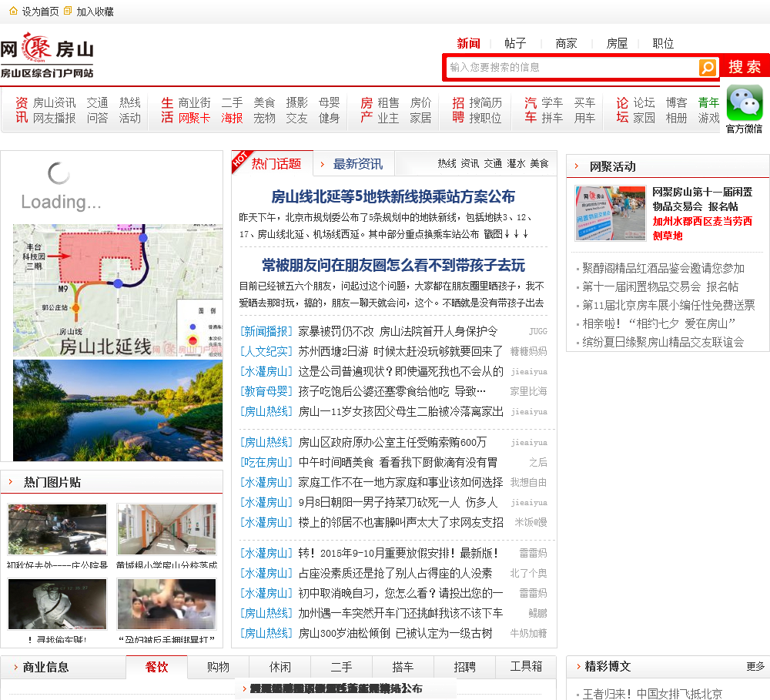Image resolution: width=770 pixels, height=700 pixels.
Task: Select the 帖子 search category tab
Action: 515,43
